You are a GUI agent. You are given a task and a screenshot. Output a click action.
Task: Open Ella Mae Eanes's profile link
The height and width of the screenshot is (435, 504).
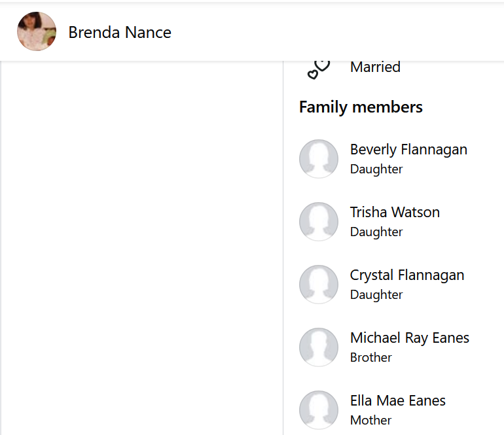point(398,400)
